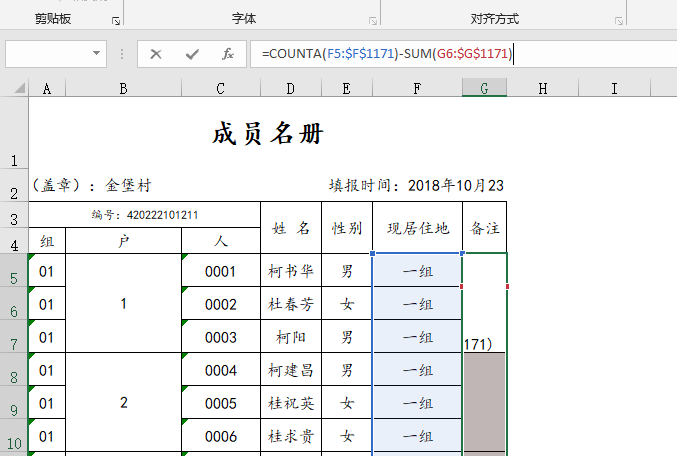677x456 pixels.
Task: Select row 2 header
Action: pyautogui.click(x=14, y=186)
